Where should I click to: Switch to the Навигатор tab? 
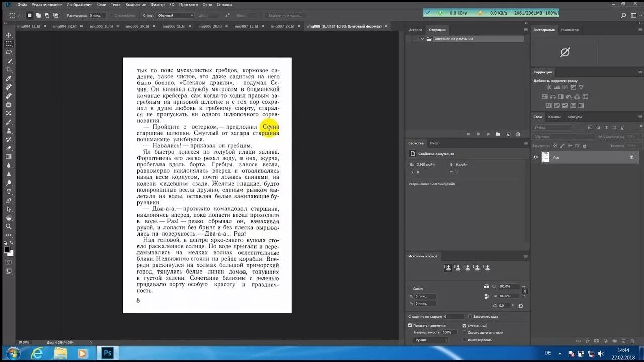tap(570, 30)
